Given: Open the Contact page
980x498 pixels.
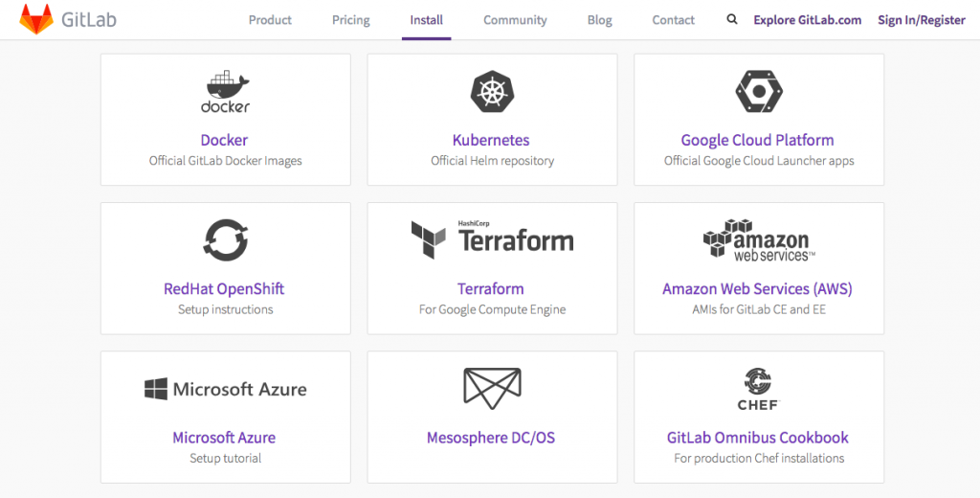Looking at the screenshot, I should pos(673,20).
